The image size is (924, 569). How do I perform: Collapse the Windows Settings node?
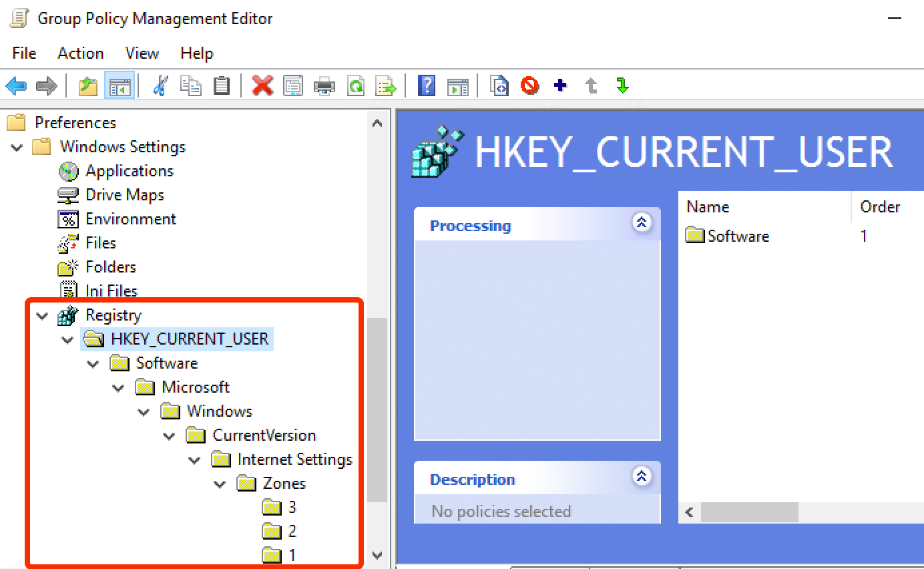coord(17,148)
